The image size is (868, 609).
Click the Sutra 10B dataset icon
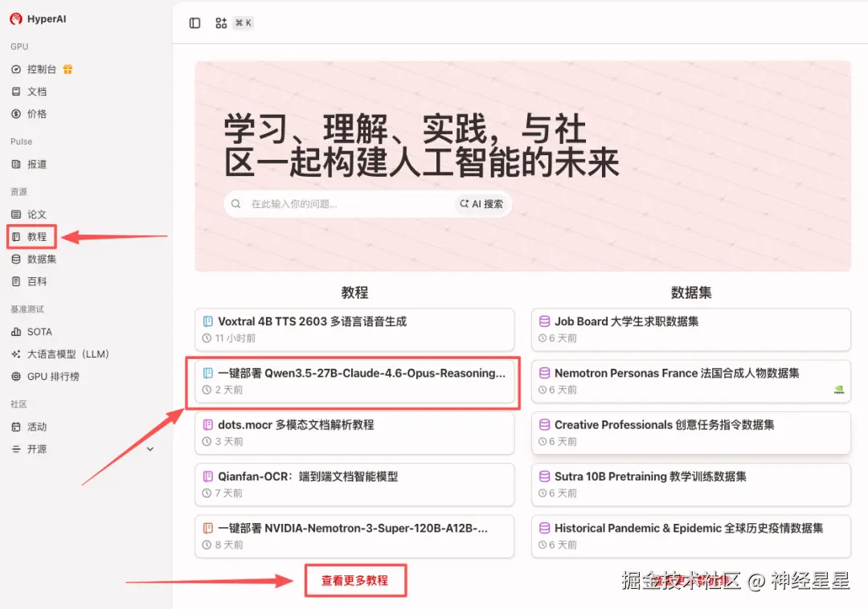point(545,476)
